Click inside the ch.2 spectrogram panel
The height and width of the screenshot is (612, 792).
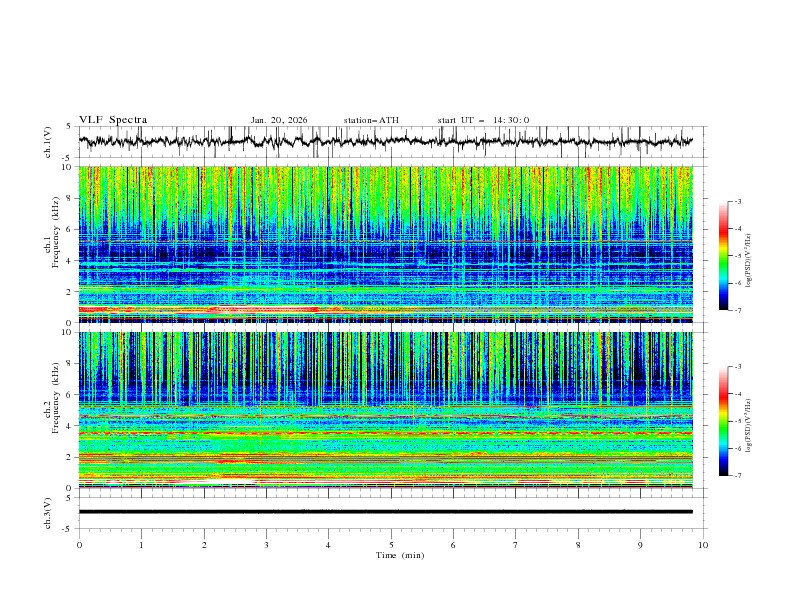pyautogui.click(x=385, y=410)
